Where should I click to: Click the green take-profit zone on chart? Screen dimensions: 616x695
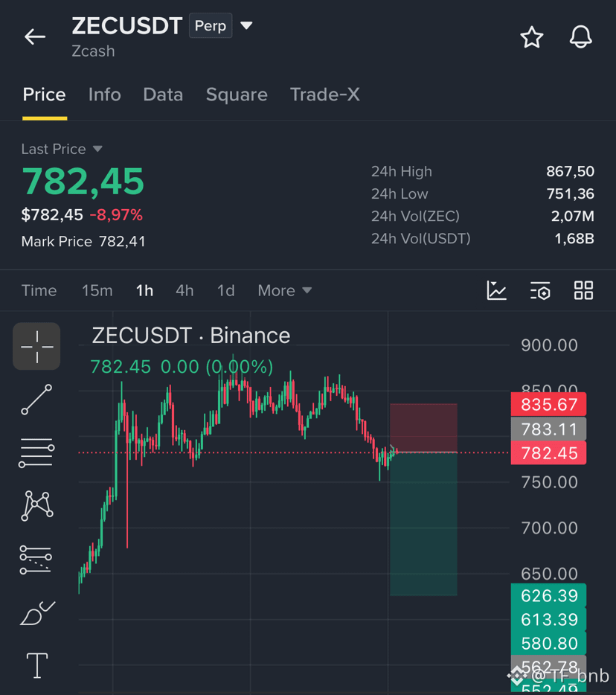pyautogui.click(x=423, y=524)
